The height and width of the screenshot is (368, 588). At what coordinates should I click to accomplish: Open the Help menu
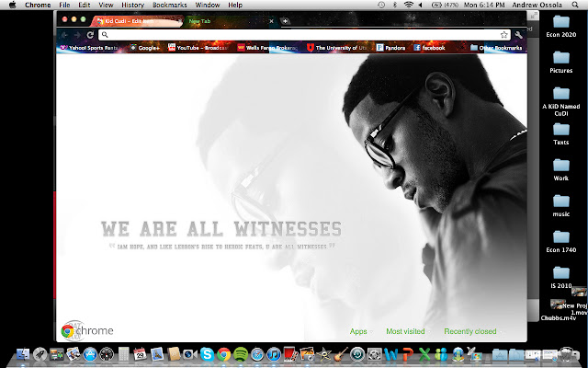235,5
